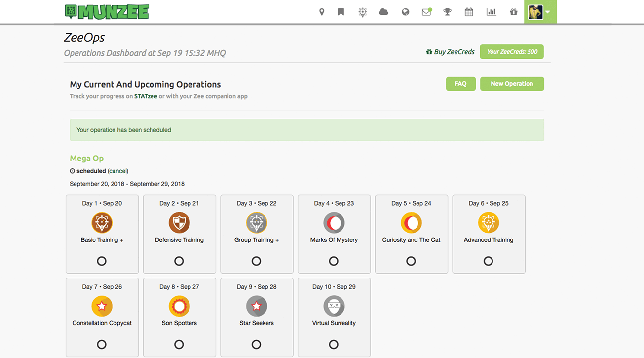Open the calendar icon in navbar
This screenshot has height=358, width=644.
[469, 12]
